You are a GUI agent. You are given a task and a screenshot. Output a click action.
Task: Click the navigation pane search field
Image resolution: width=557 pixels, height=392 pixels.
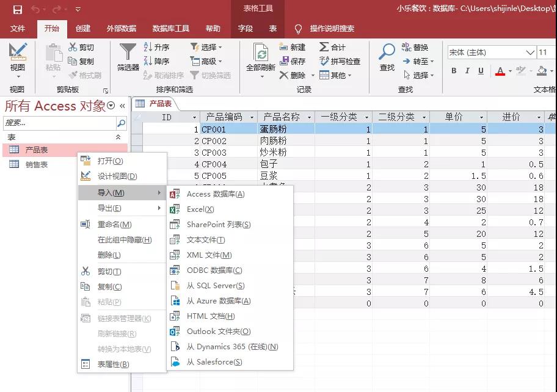click(60, 123)
